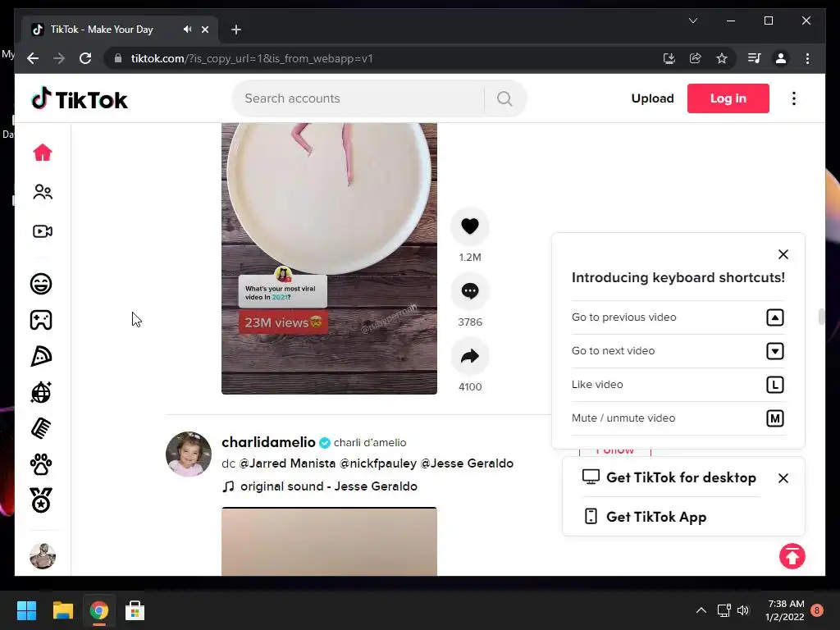Open the Chrome profile icon
The image size is (840, 630).
781,58
